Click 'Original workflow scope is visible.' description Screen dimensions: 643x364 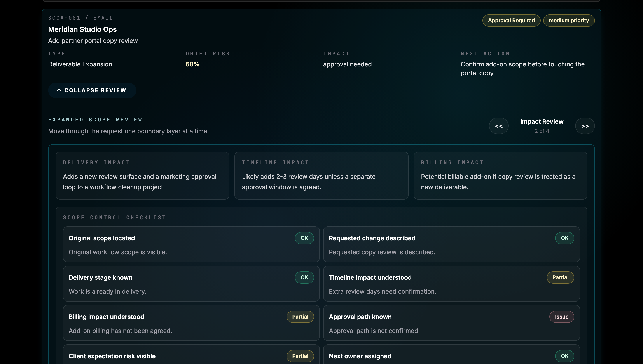click(118, 252)
